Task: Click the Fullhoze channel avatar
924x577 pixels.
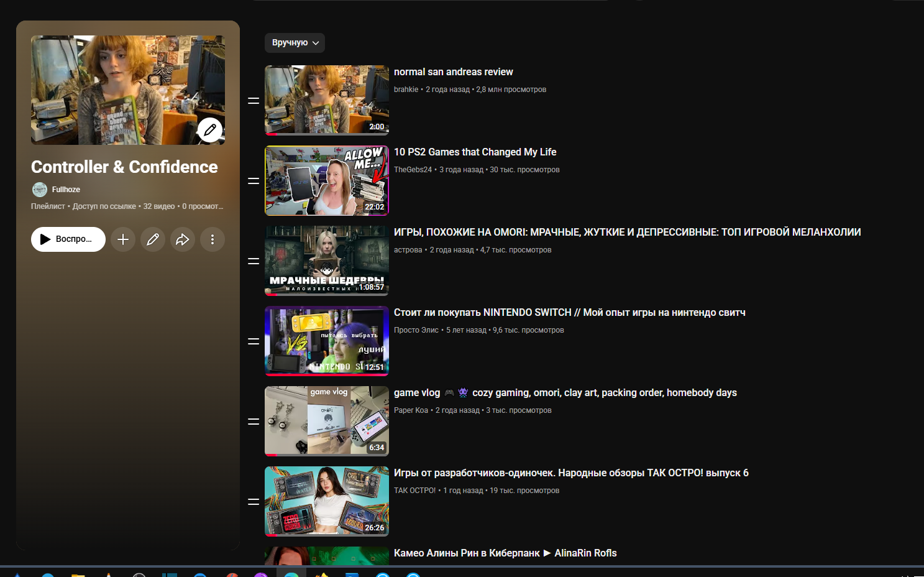Action: 40,190
